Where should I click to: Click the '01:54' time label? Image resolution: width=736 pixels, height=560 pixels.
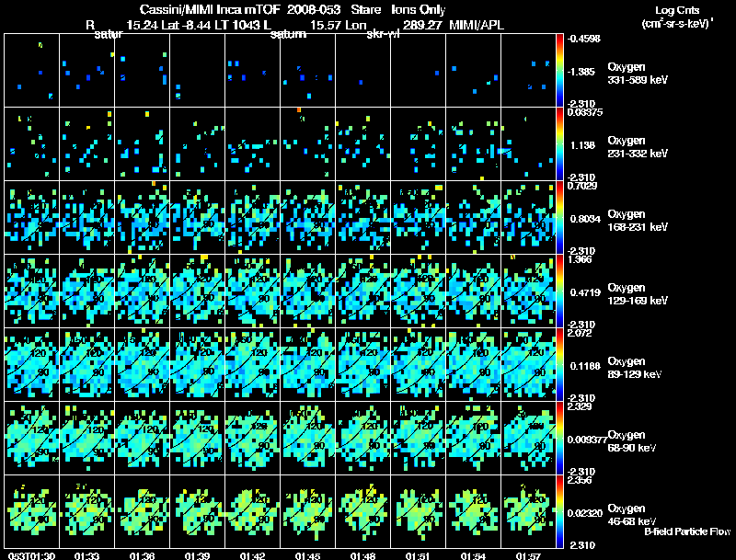[x=473, y=556]
